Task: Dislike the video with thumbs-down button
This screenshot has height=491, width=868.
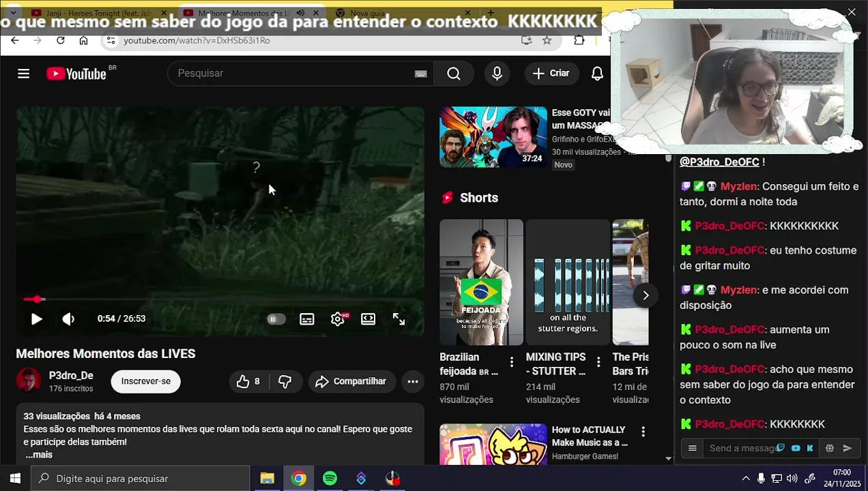Action: pos(285,381)
